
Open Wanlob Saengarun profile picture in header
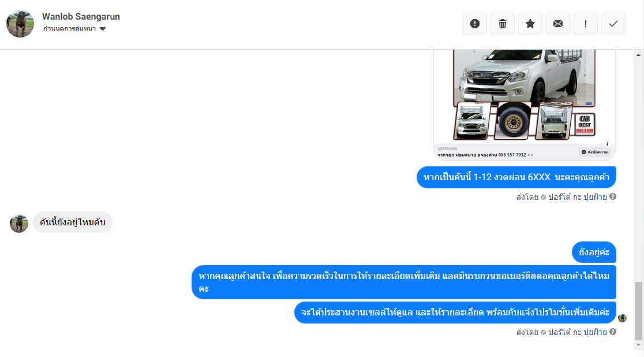point(20,24)
